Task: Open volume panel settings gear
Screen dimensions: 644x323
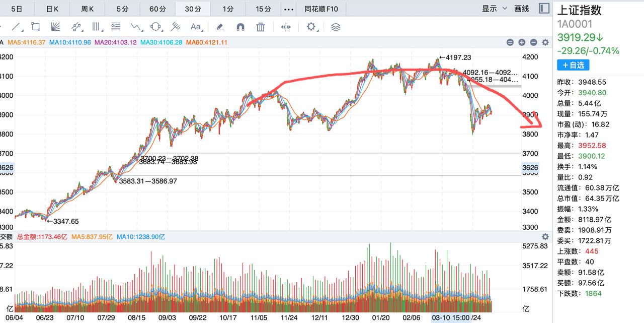Action: tap(545, 236)
